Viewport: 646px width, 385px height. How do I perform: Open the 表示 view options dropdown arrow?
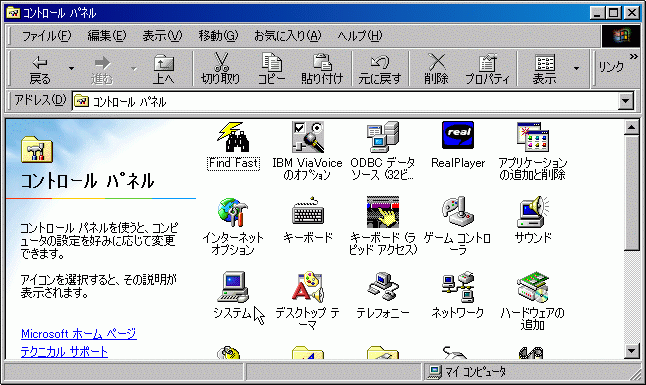coord(576,68)
